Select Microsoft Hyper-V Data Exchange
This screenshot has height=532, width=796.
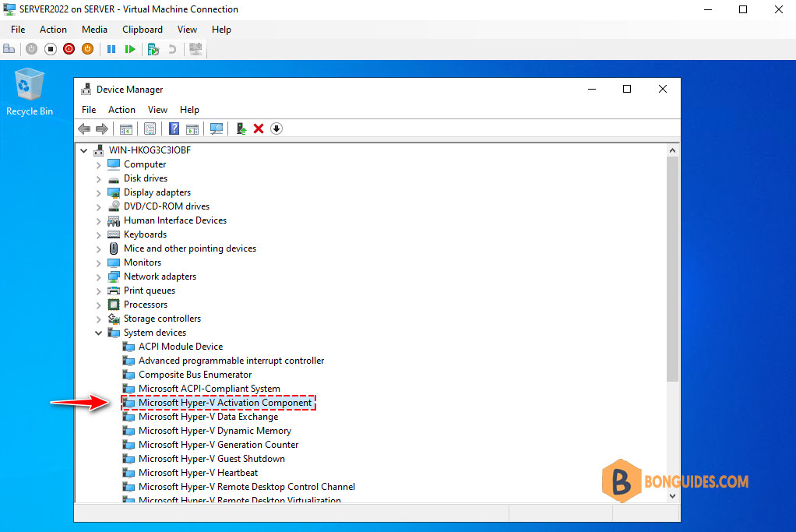(x=208, y=417)
